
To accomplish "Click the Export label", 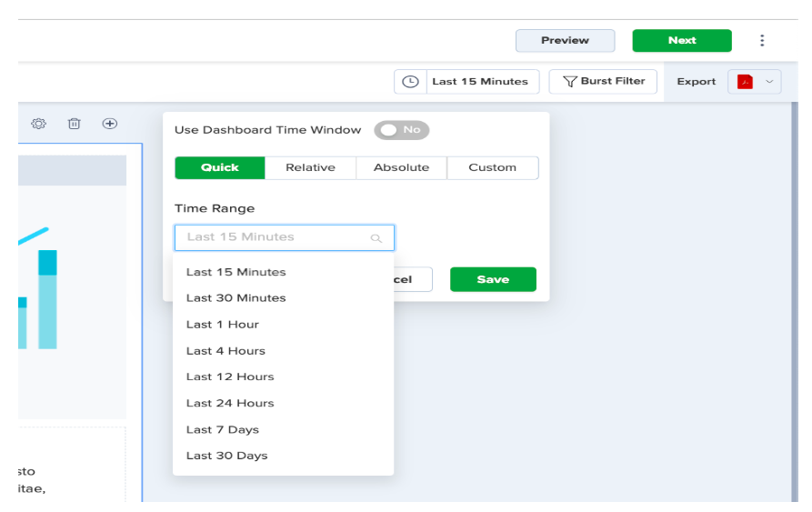I will (696, 82).
